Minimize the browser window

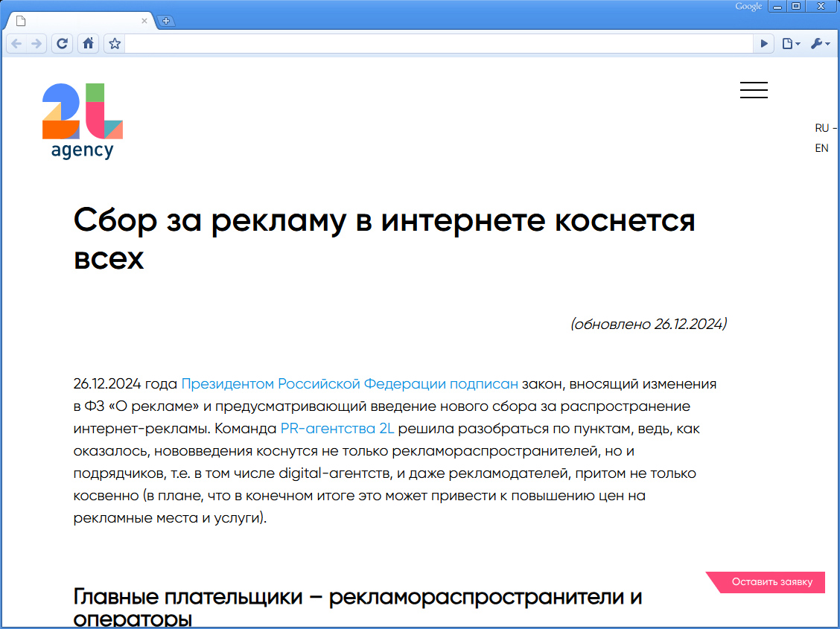click(x=777, y=7)
